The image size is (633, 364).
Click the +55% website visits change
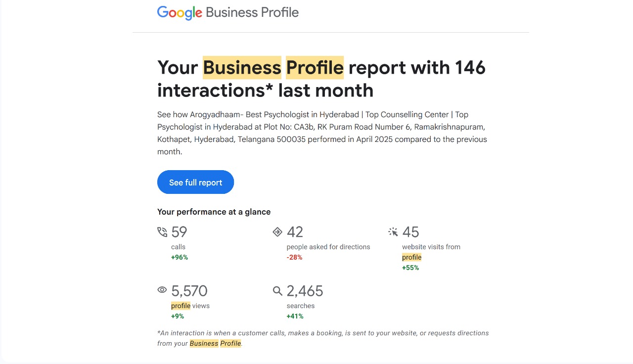[x=410, y=268]
